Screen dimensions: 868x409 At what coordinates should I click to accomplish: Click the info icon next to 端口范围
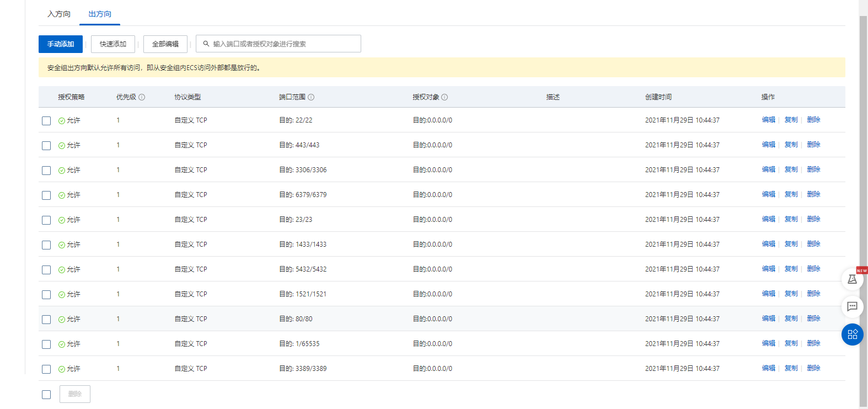[311, 97]
